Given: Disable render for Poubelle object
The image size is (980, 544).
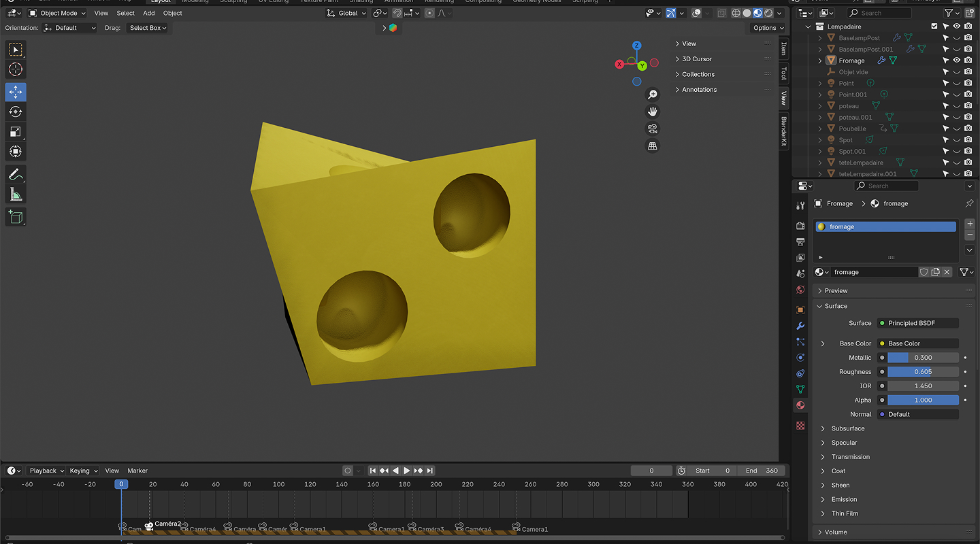Looking at the screenshot, I should (x=968, y=129).
